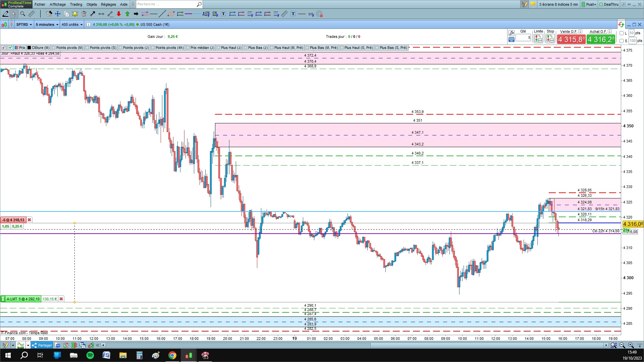This screenshot has height=362, width=644.
Task: Open the SPTRD instrument dropdown
Action: point(24,24)
